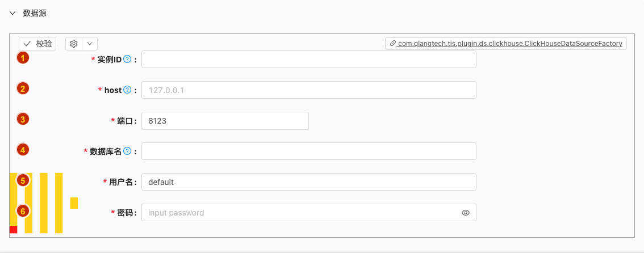Click the help icon beside 数据库名
The height and width of the screenshot is (253, 644).
(127, 151)
